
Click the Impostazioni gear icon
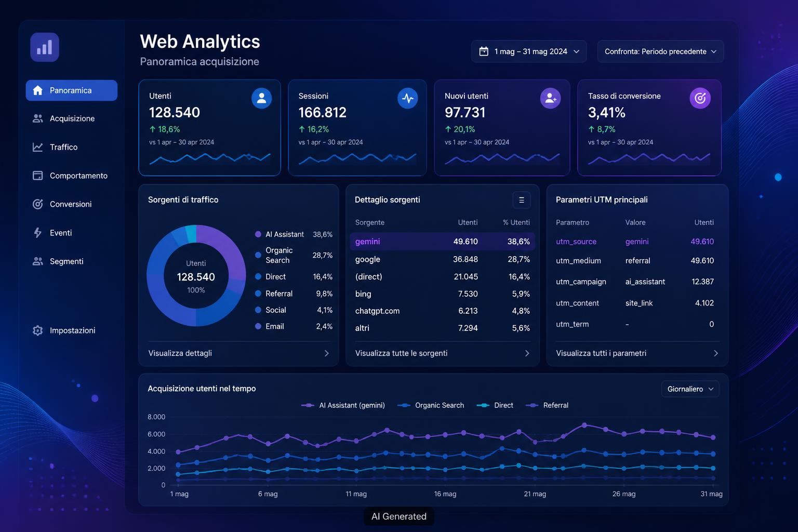(x=37, y=330)
